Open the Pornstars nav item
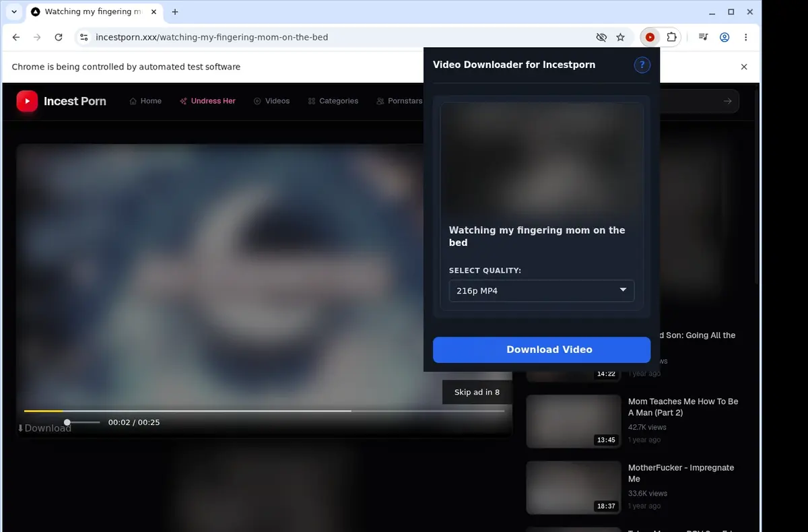This screenshot has width=808, height=532. point(399,101)
